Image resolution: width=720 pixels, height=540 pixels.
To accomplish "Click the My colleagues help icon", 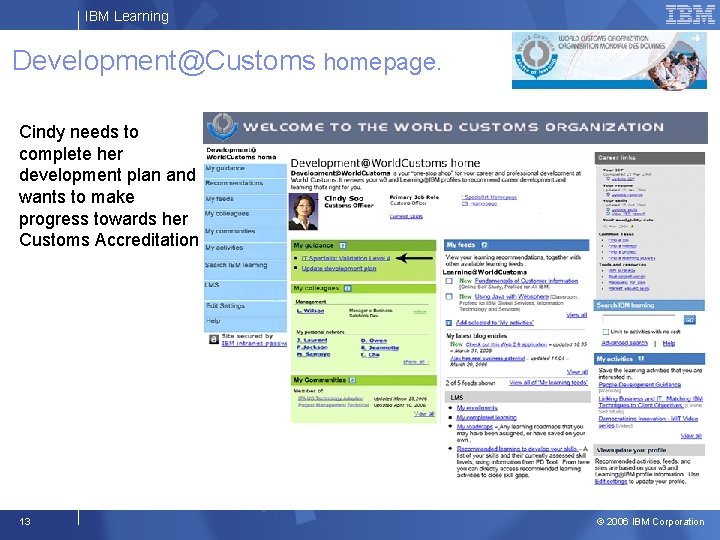I will [x=348, y=288].
